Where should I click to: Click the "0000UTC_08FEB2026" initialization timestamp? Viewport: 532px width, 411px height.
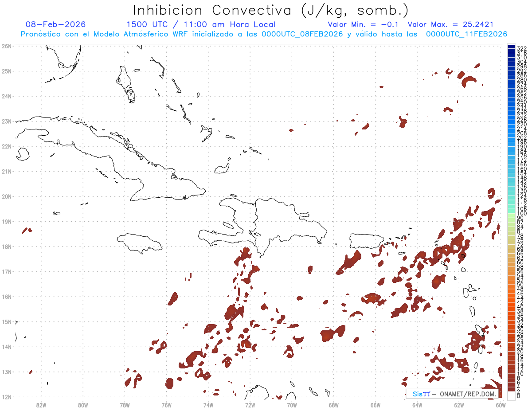click(302, 34)
